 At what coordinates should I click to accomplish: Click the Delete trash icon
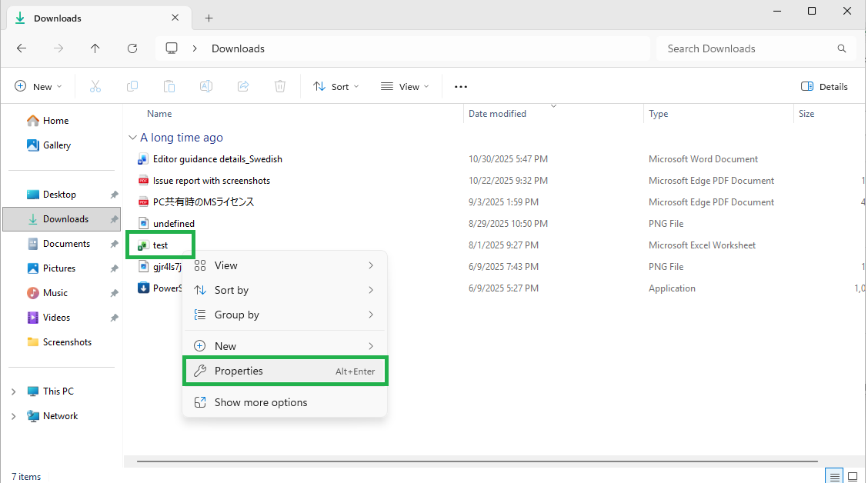click(280, 86)
